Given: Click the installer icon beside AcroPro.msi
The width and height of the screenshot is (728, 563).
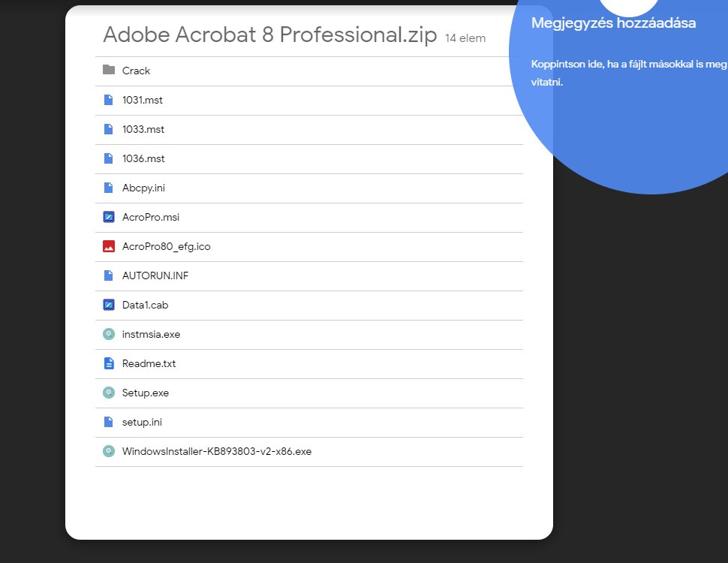Looking at the screenshot, I should point(109,217).
